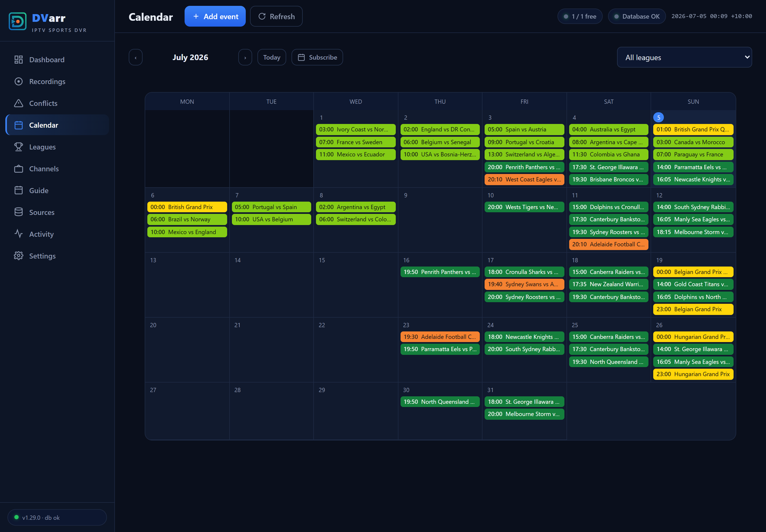Open the Mexico vs England event

click(x=187, y=232)
